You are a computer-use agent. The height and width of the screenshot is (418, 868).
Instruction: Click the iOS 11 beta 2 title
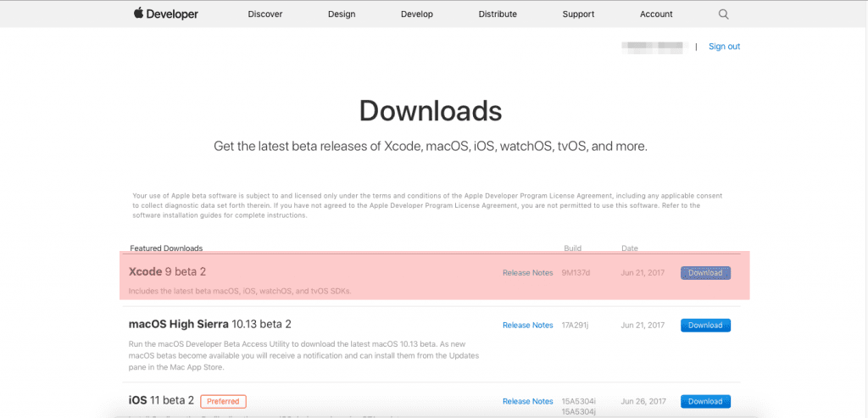coord(161,401)
